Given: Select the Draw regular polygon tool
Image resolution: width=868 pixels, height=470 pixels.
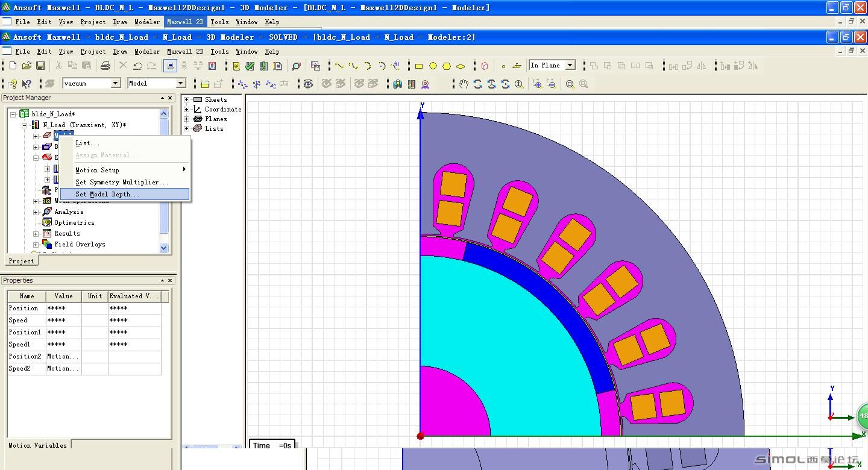Looking at the screenshot, I should [x=447, y=66].
